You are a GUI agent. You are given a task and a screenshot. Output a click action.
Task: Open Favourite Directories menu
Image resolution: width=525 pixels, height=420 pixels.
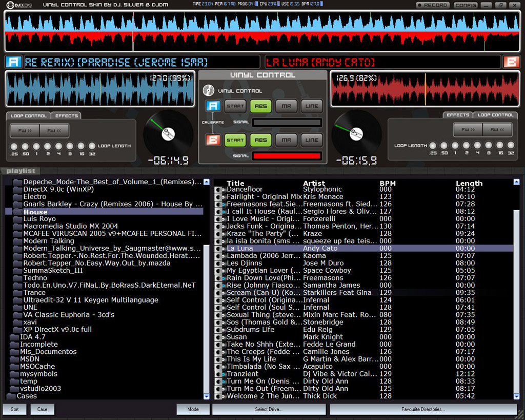[423, 409]
